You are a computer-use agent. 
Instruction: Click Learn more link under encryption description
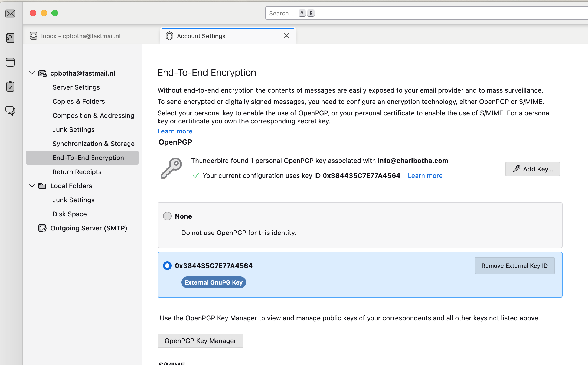[175, 131]
